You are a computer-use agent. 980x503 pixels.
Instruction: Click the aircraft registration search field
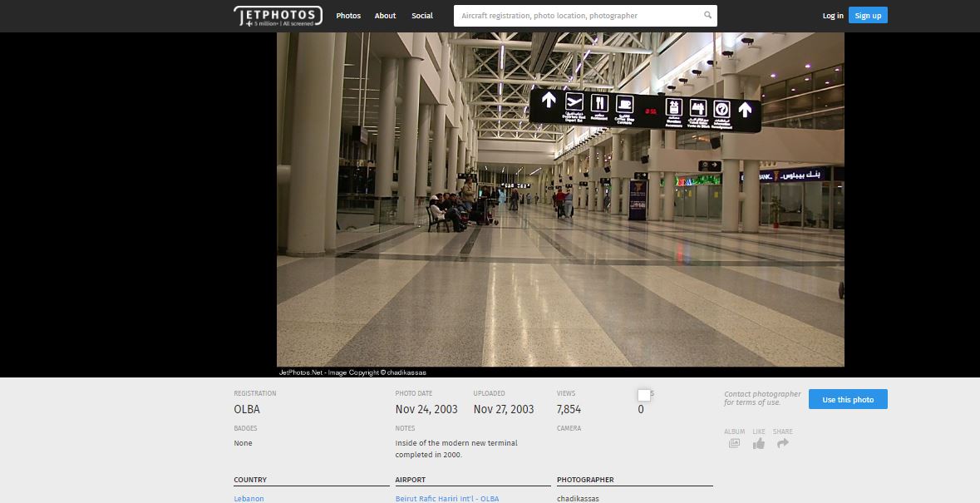tap(578, 16)
